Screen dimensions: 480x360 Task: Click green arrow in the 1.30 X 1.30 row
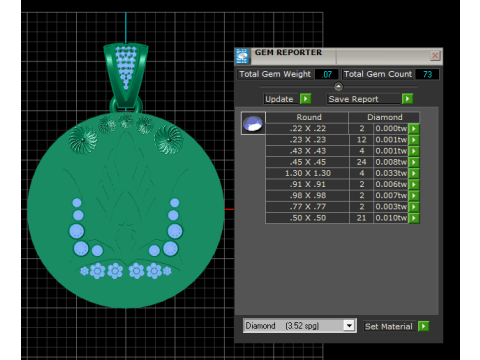click(414, 173)
